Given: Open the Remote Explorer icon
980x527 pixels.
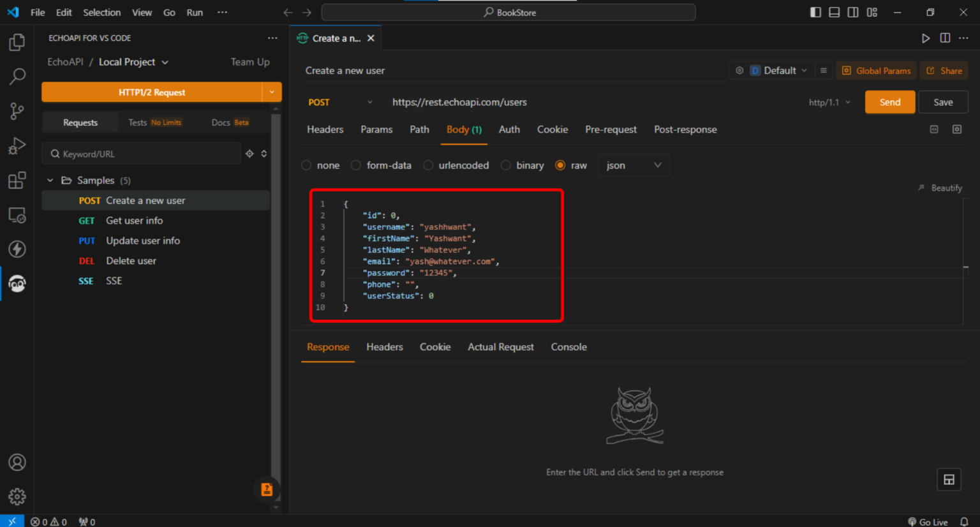Looking at the screenshot, I should 17,215.
